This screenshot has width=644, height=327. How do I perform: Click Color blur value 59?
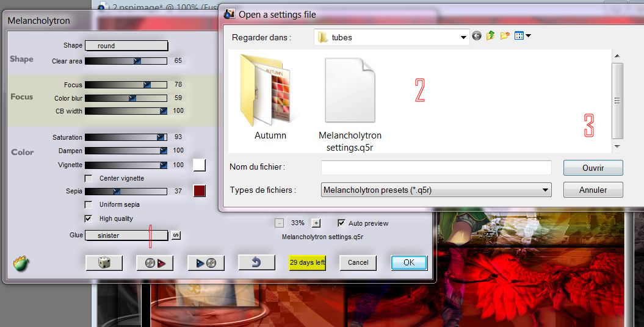coord(178,98)
